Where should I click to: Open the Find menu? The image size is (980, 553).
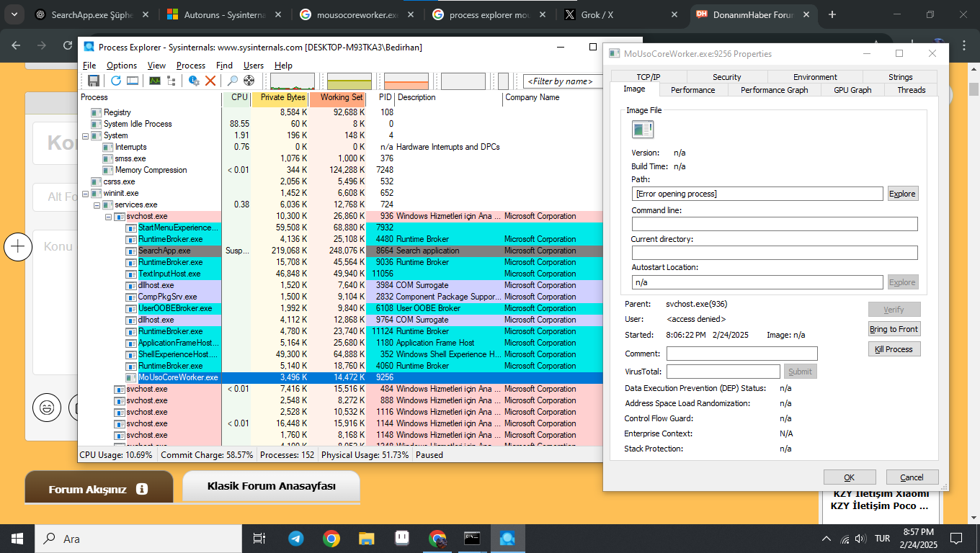224,65
